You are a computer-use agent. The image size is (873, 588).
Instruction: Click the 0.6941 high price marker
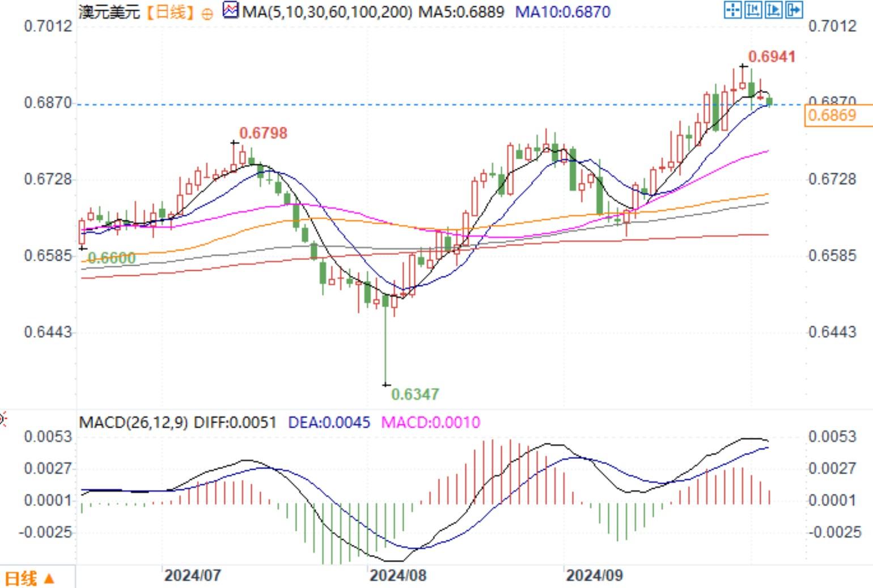772,57
